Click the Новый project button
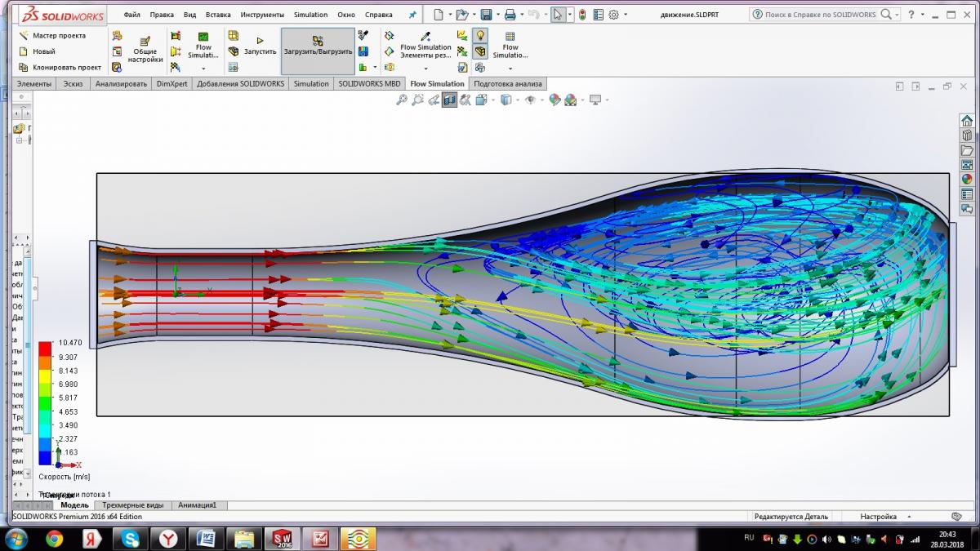 click(x=38, y=51)
